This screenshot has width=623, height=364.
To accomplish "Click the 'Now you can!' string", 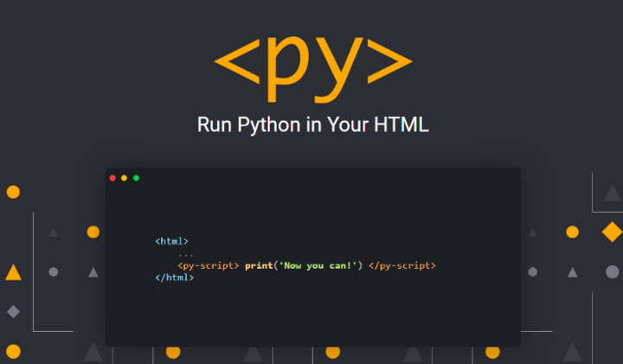I will click(318, 265).
